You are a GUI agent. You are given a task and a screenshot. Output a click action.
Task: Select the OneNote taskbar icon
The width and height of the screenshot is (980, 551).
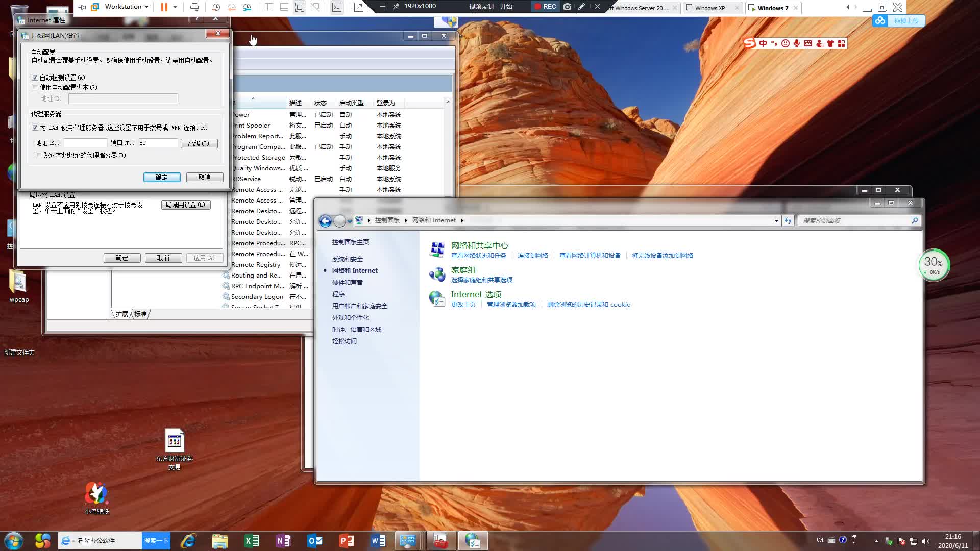coord(283,540)
